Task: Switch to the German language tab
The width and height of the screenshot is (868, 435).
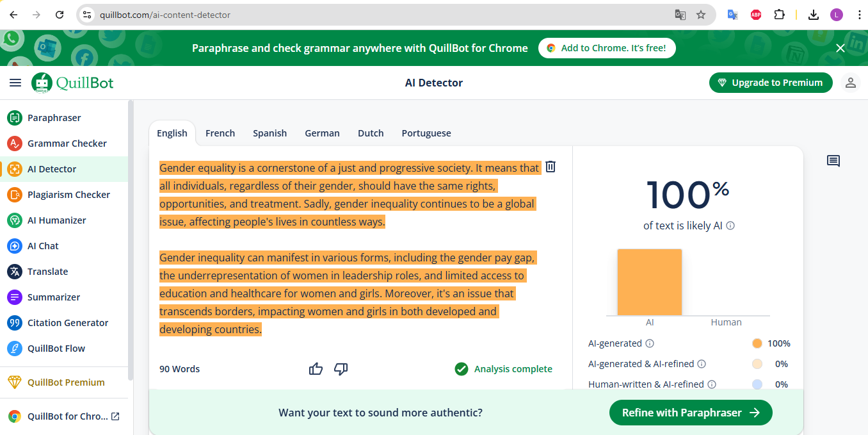Action: [322, 133]
